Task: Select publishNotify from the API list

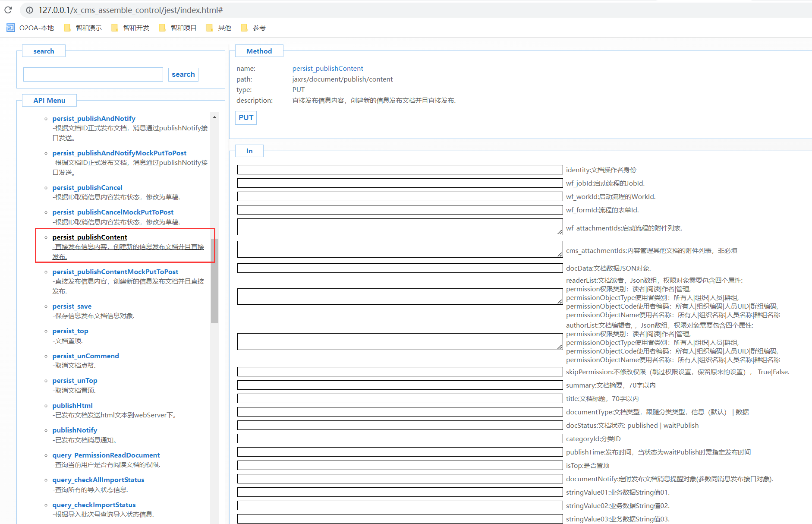Action: [x=75, y=430]
